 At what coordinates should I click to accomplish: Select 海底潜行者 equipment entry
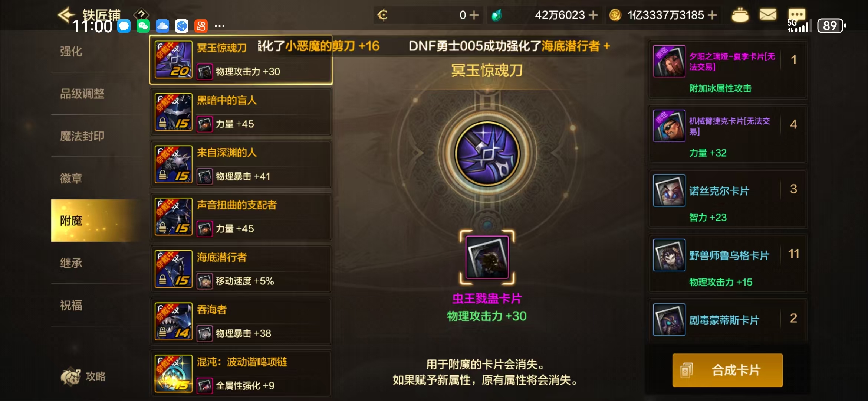(x=241, y=269)
